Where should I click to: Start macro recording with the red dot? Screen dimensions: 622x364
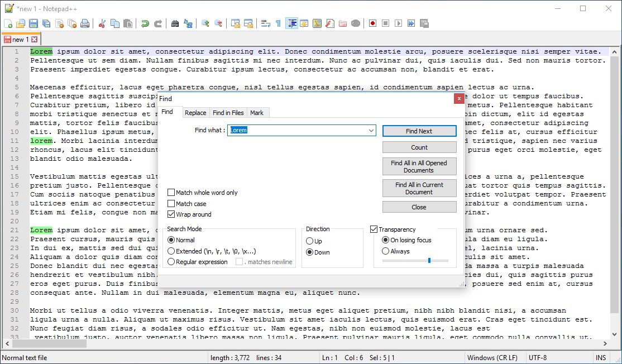coord(372,24)
